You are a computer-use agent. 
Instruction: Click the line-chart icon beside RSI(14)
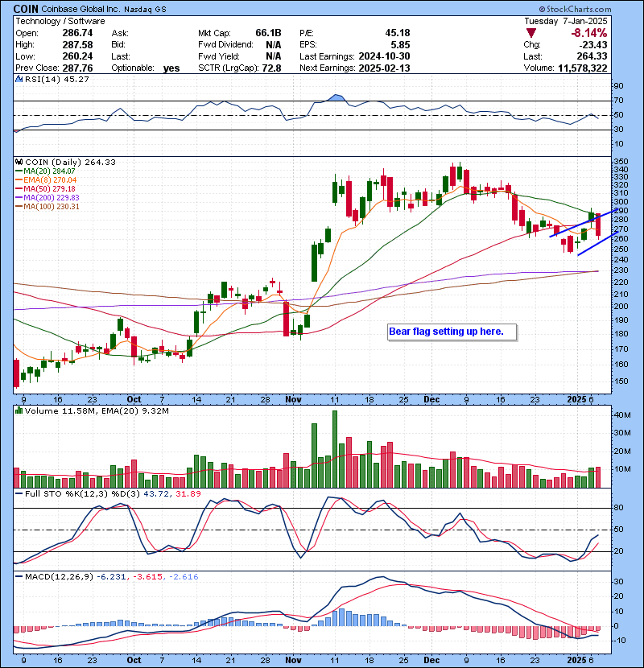(x=19, y=79)
